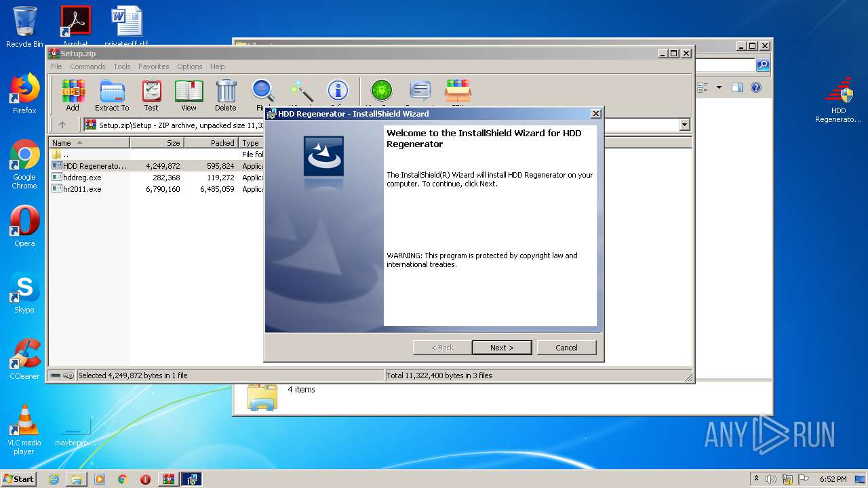Click Next in the InstallShield Wizard
868x488 pixels.
(502, 347)
